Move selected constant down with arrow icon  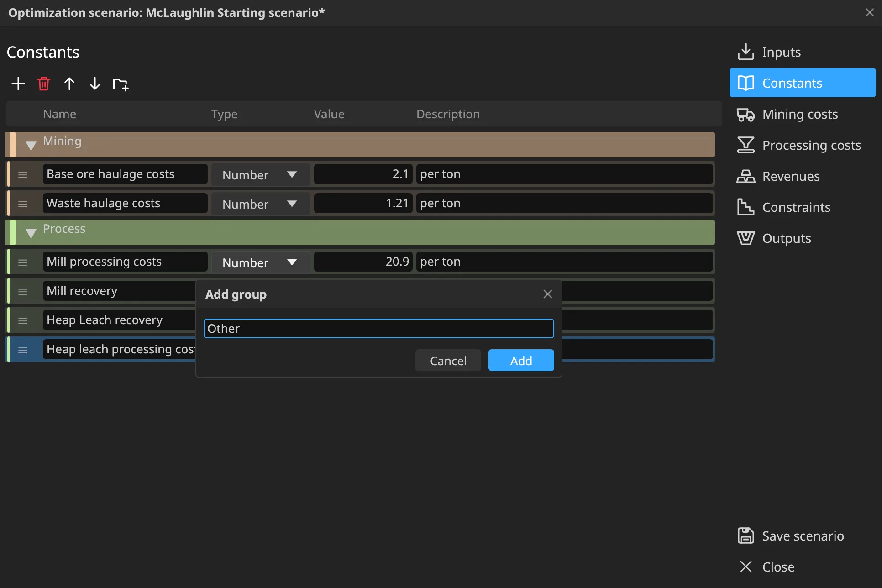point(95,84)
